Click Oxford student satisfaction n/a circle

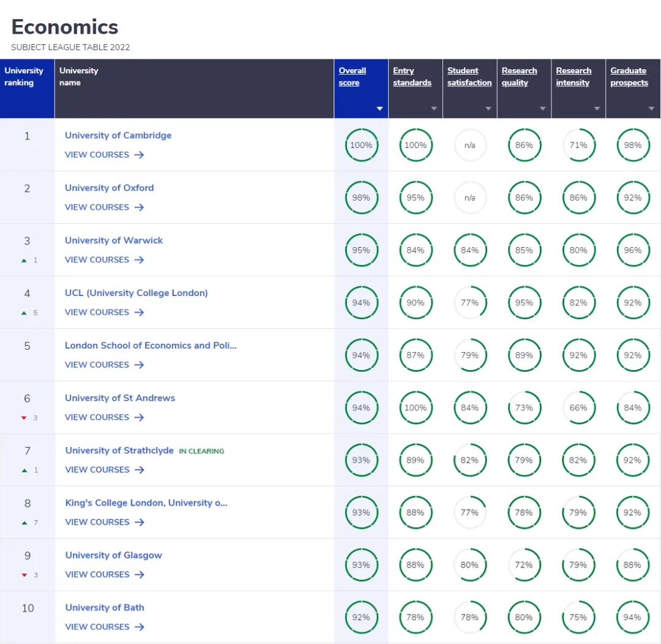(469, 198)
